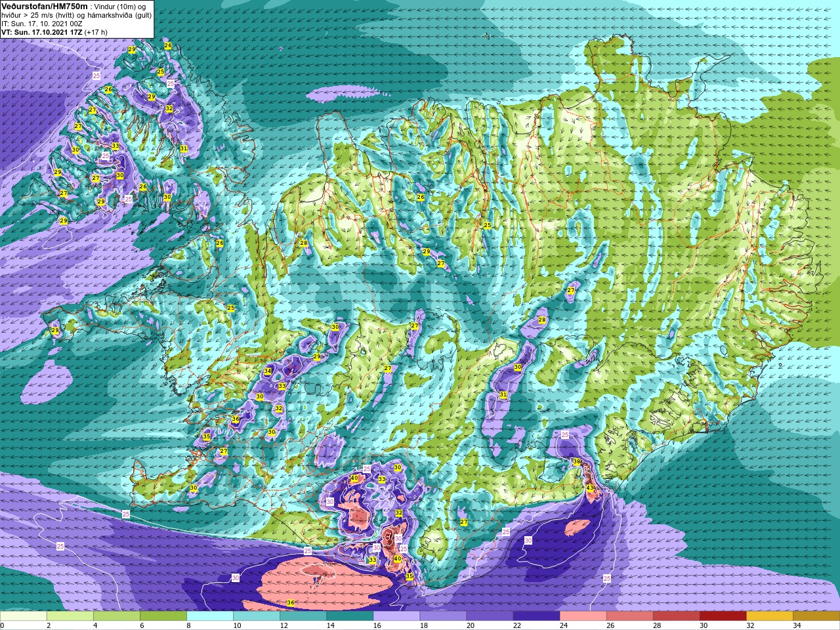This screenshot has width=840, height=630.
Task: Choose the mustard above-34 m/s legend swatch
Action: click(x=816, y=616)
